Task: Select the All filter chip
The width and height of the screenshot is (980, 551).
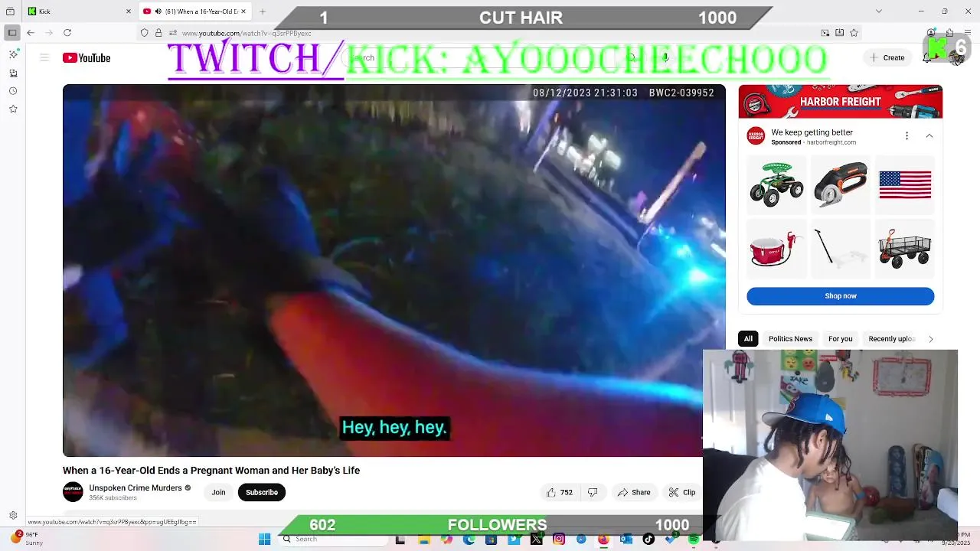Action: coord(748,339)
